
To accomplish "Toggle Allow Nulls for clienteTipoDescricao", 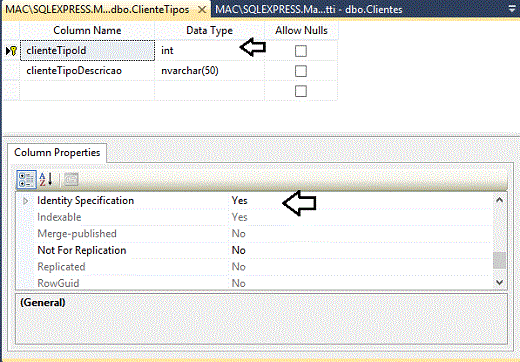I will click(301, 71).
